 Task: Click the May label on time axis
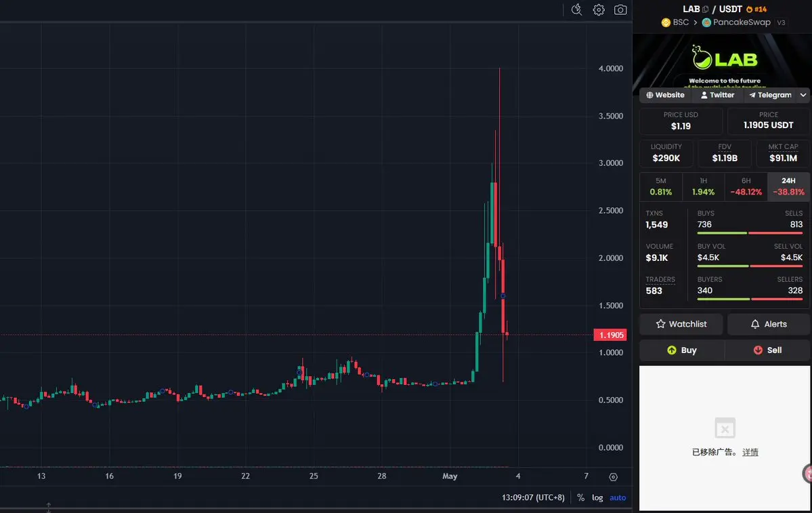click(450, 476)
